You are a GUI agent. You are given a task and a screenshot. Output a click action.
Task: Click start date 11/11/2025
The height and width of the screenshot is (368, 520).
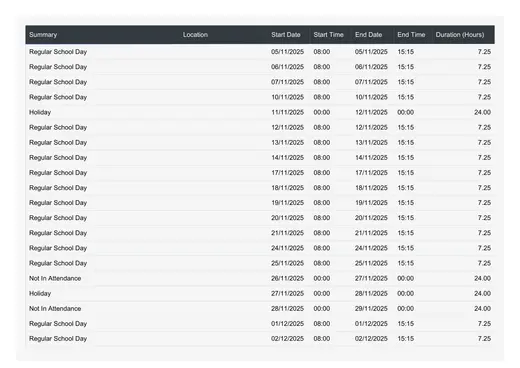point(287,112)
